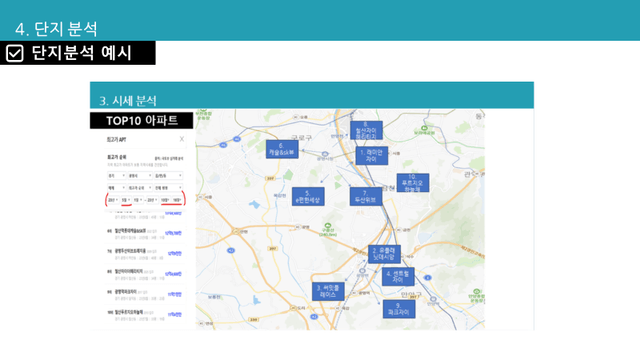Screen dimensions: 640x360
Task: Click the blue route 1 shield near 센트럴자이
Action: point(427,278)
